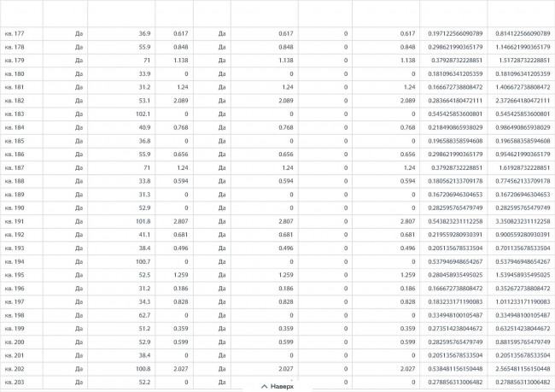The height and width of the screenshot is (392, 555).
Task: Click the value 0.218490865938029 in row кв. 184
Action: pyautogui.click(x=455, y=127)
